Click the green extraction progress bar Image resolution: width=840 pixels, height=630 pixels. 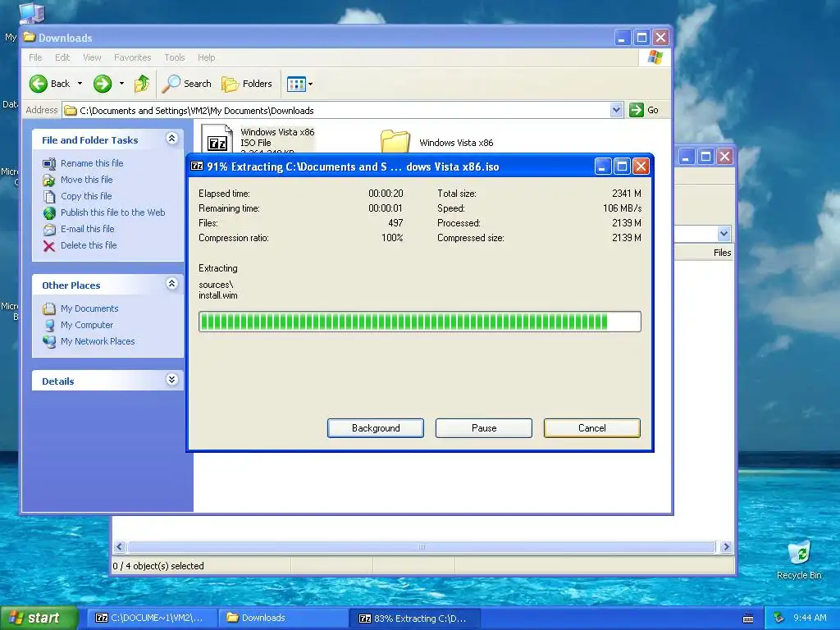pos(419,322)
